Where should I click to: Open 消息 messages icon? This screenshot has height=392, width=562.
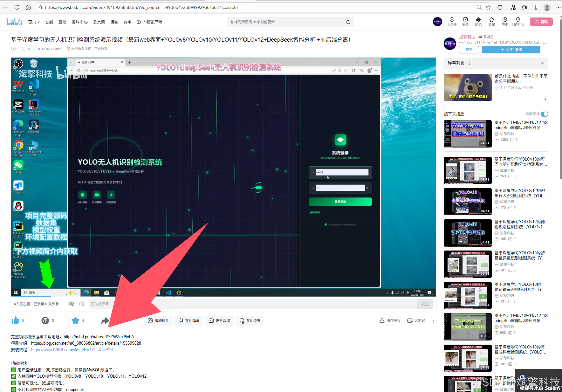(465, 22)
